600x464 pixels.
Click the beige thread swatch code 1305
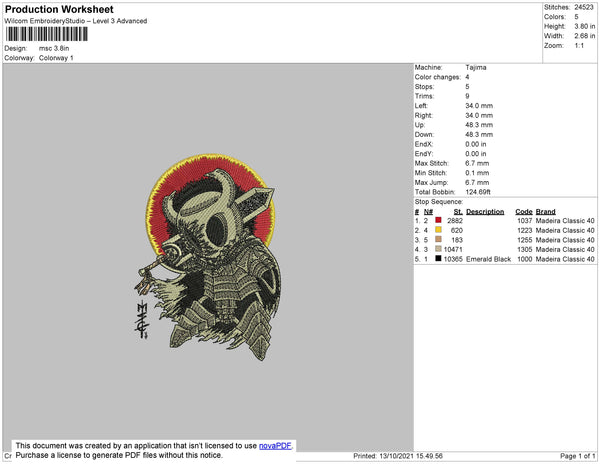(x=438, y=249)
